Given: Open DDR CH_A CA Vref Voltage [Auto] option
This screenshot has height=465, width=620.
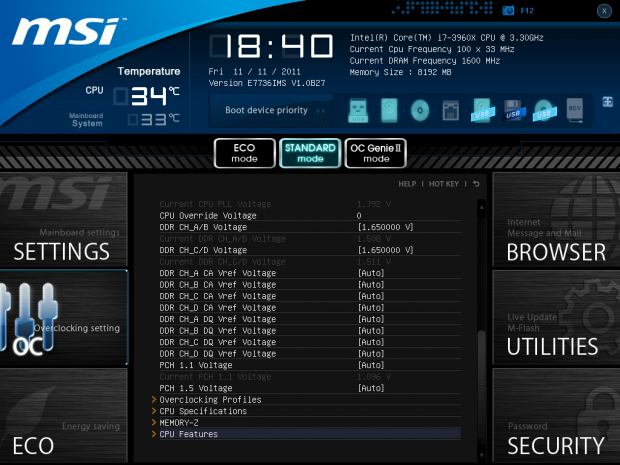Looking at the screenshot, I should click(371, 273).
